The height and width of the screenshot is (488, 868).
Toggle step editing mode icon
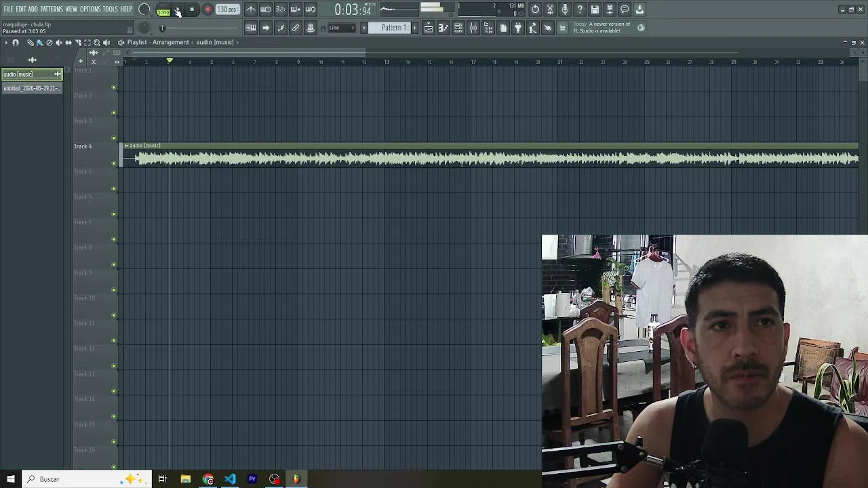[x=281, y=28]
